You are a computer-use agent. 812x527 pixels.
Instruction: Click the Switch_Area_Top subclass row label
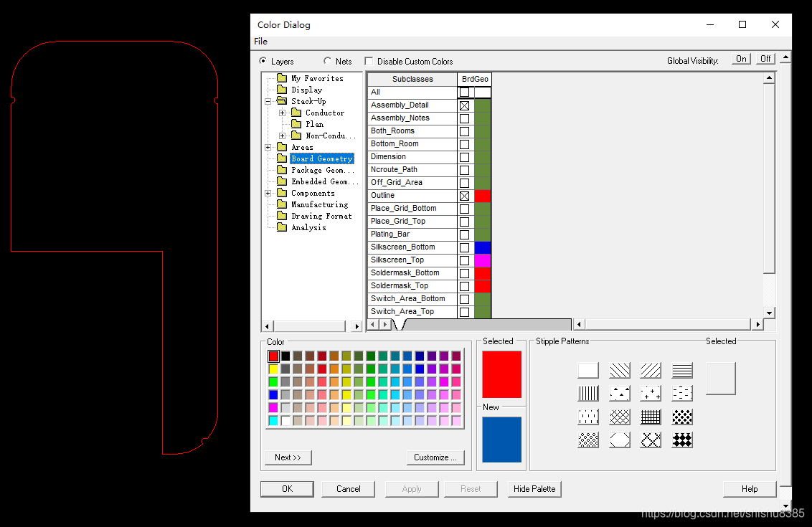(412, 312)
